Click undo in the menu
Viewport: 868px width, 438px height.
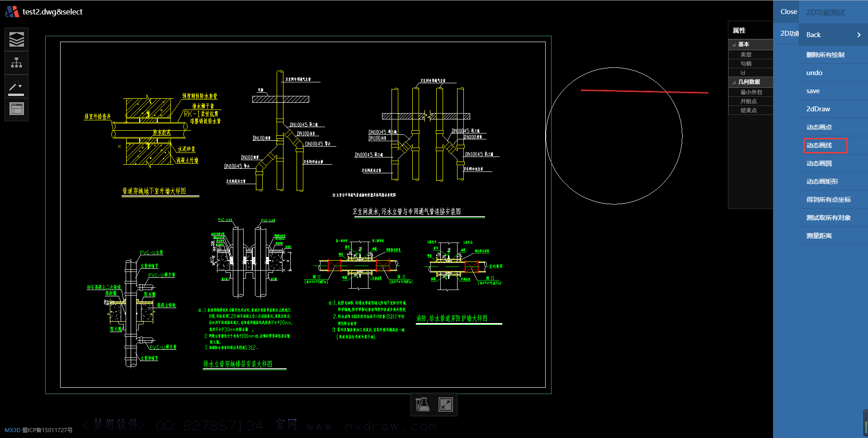pos(833,73)
